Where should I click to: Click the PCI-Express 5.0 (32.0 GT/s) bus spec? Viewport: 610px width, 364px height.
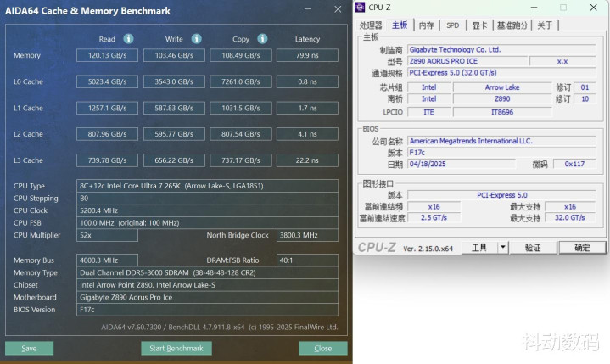coord(501,73)
